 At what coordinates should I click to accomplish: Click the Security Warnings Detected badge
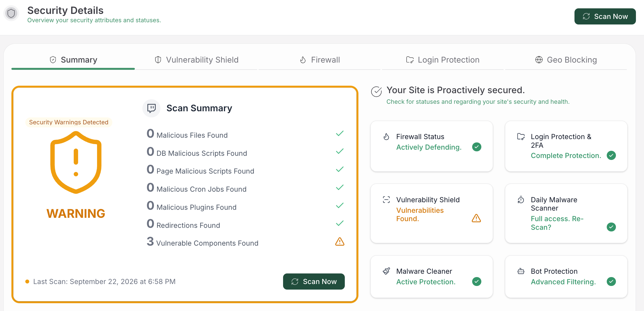[69, 122]
